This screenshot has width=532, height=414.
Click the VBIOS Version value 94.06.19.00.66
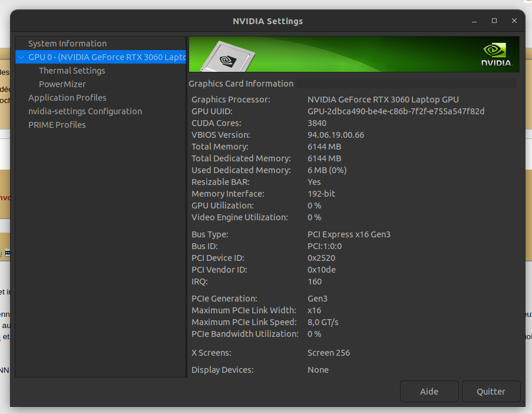(336, 135)
